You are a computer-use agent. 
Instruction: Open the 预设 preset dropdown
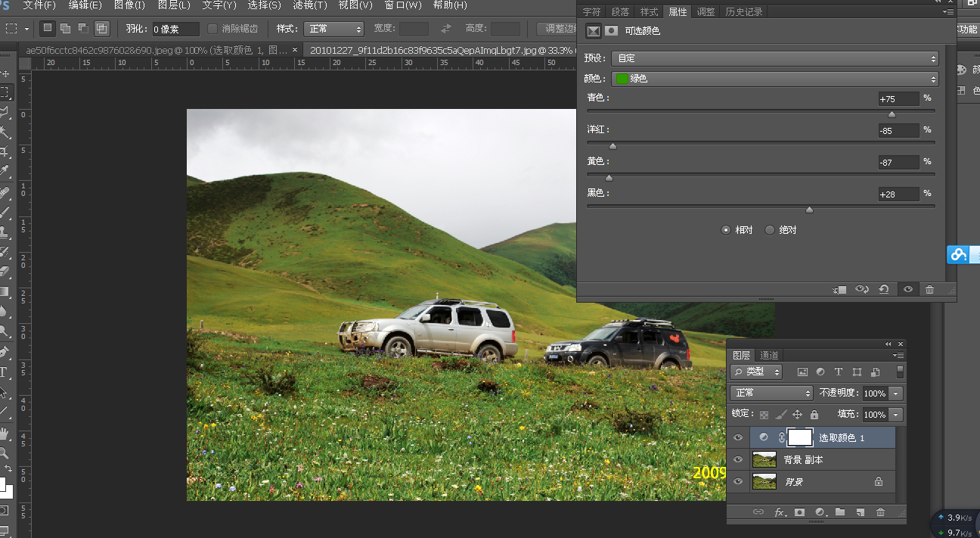(774, 58)
